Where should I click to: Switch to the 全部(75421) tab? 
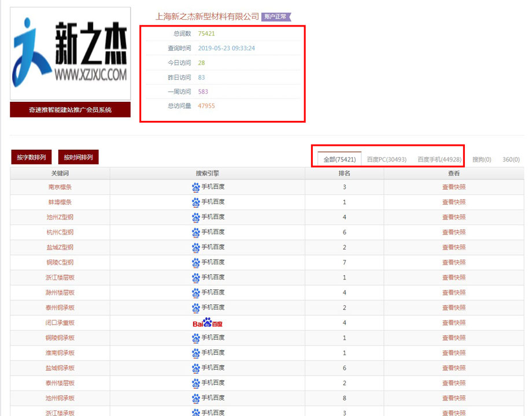coord(339,159)
